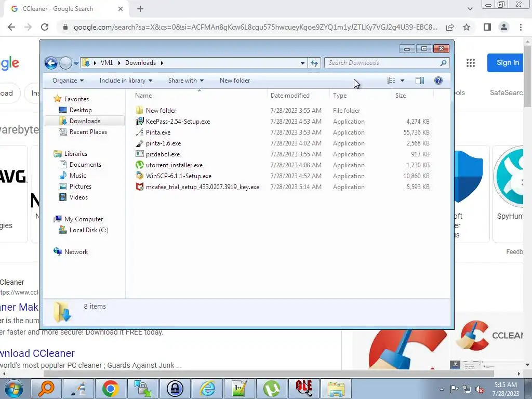The width and height of the screenshot is (532, 399).
Task: Select the pinta-1.6.exe file icon
Action: [x=139, y=143]
